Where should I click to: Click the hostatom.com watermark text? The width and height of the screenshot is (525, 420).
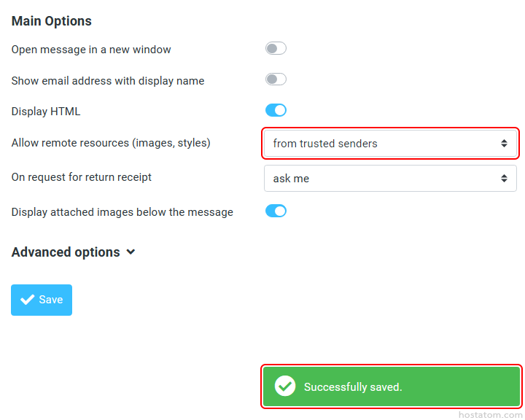coord(491,414)
